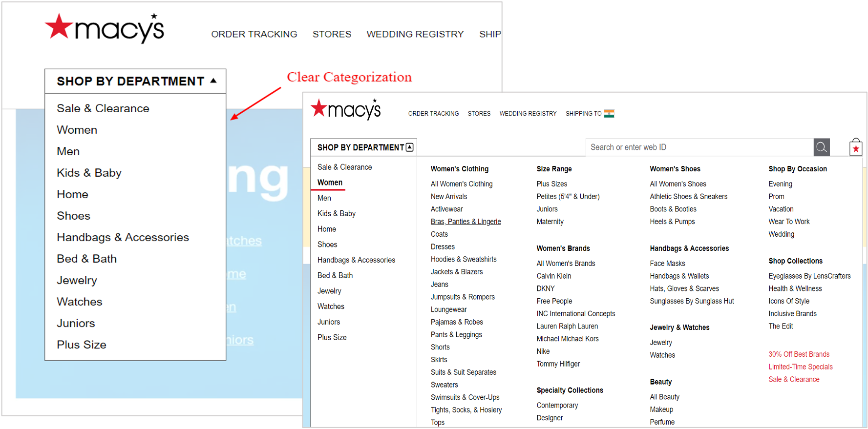Open Calvin Klein brand link
This screenshot has height=429, width=868.
point(554,276)
